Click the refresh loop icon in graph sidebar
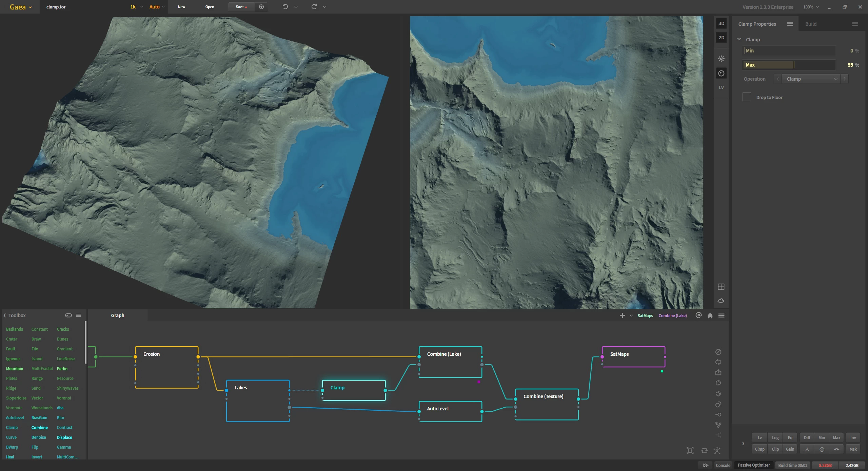This screenshot has height=471, width=868. point(718,362)
